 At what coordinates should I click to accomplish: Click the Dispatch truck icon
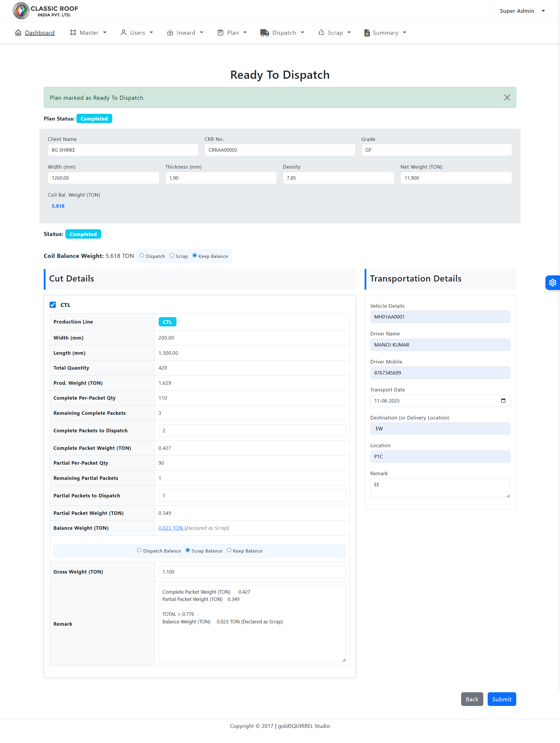click(x=264, y=33)
